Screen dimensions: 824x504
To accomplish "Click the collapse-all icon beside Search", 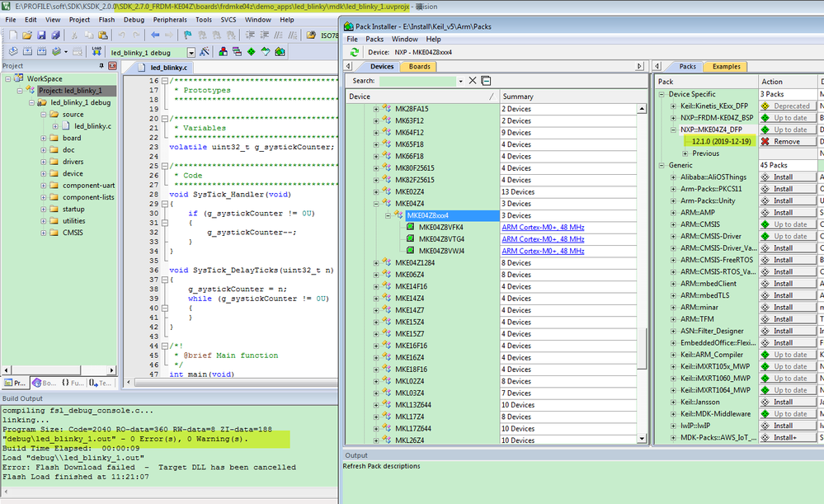I will [486, 80].
